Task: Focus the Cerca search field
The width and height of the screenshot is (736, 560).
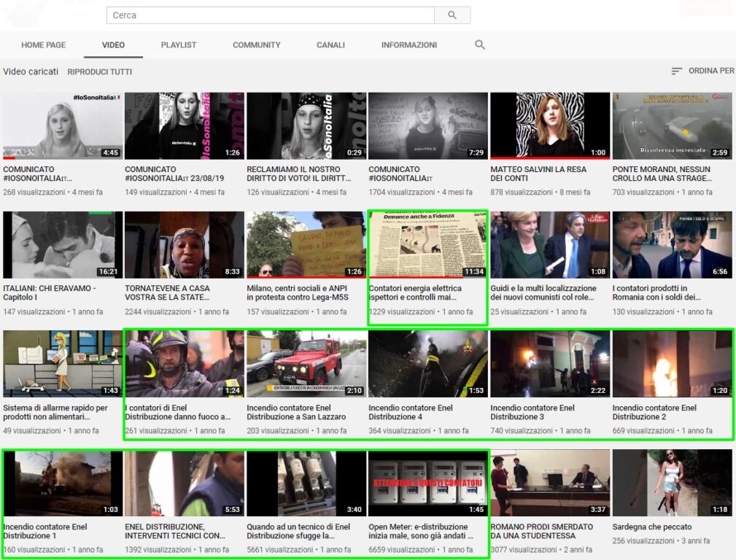Action: (x=271, y=15)
